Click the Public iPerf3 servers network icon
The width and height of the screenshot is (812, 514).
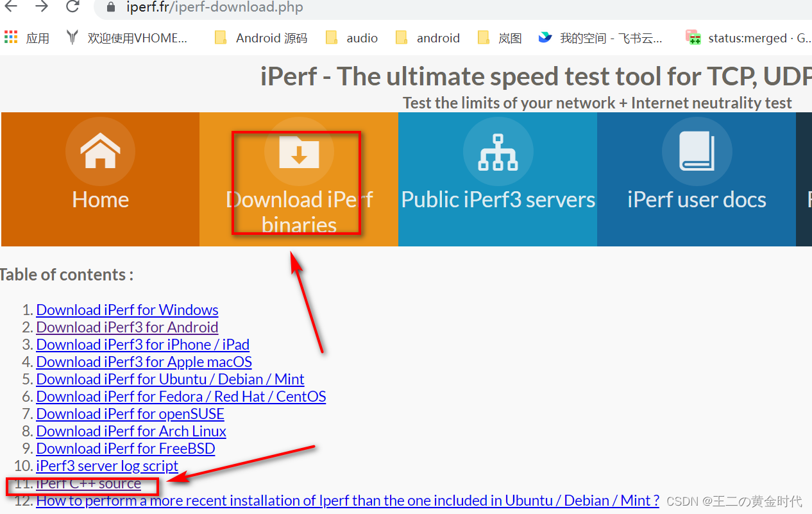[x=498, y=151]
